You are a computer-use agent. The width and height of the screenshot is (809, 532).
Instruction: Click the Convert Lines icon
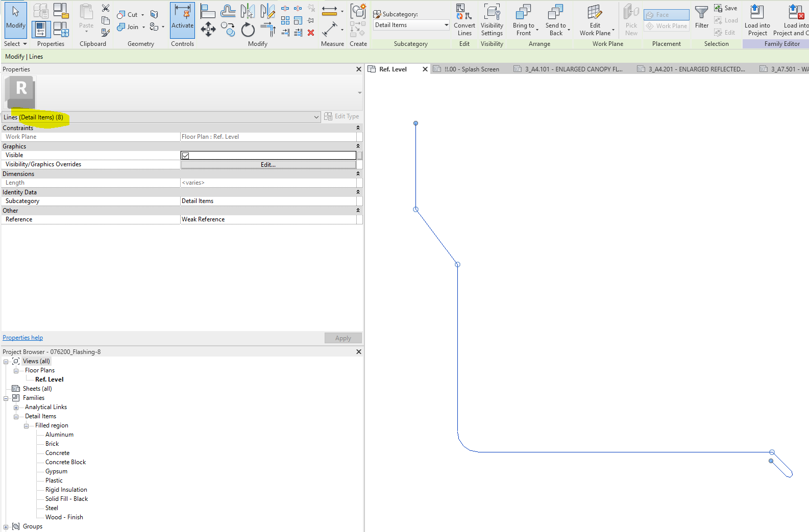pos(464,20)
